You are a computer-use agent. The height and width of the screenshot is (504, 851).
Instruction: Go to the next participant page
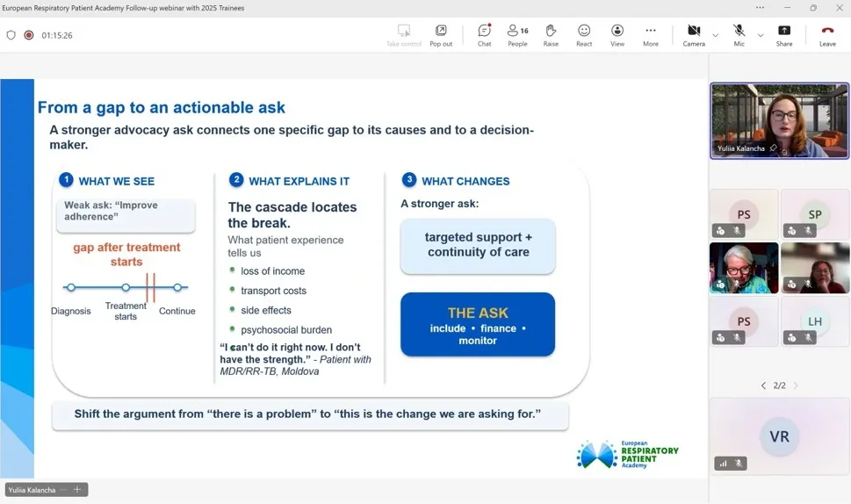click(x=796, y=385)
